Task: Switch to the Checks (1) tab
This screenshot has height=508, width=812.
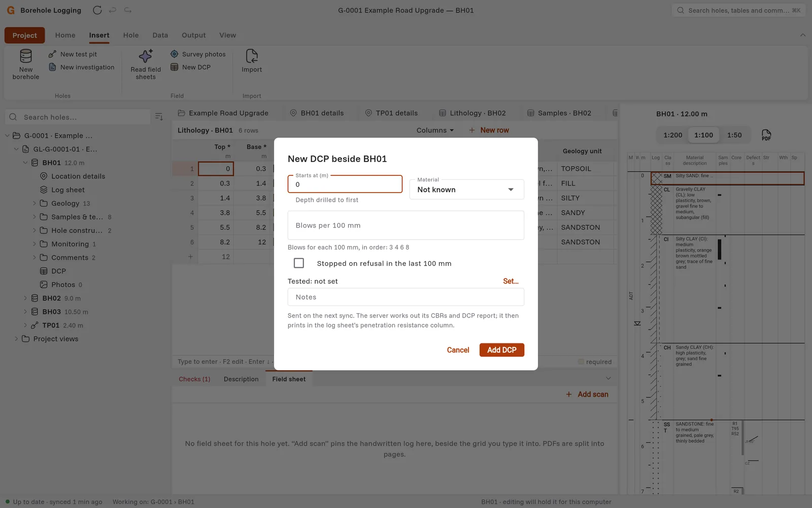Action: tap(194, 379)
